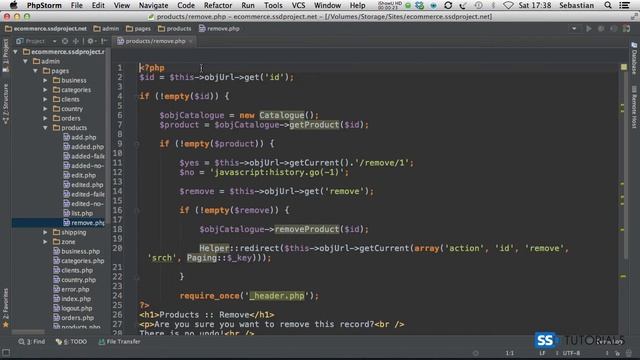Open Project panel settings gear
640x360 pixels.
click(90, 41)
